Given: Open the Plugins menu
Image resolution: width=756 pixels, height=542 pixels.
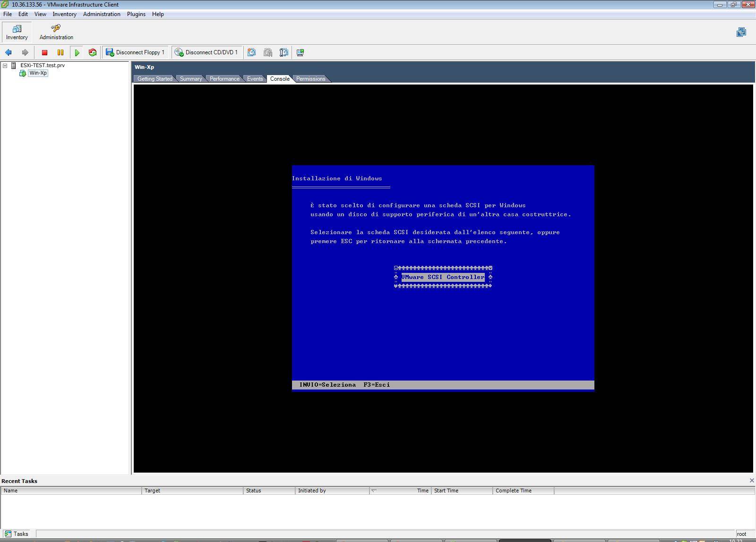Looking at the screenshot, I should pos(136,14).
